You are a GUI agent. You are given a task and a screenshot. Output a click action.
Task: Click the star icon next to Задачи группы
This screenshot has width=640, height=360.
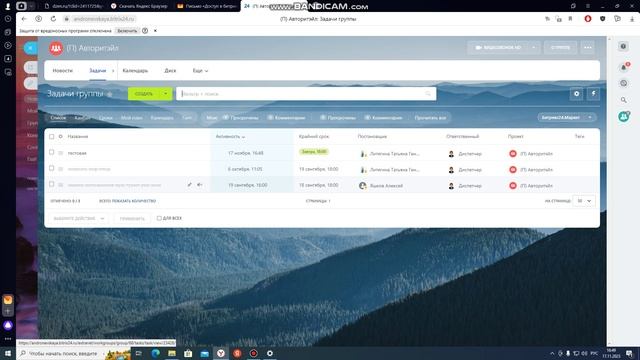[109, 94]
